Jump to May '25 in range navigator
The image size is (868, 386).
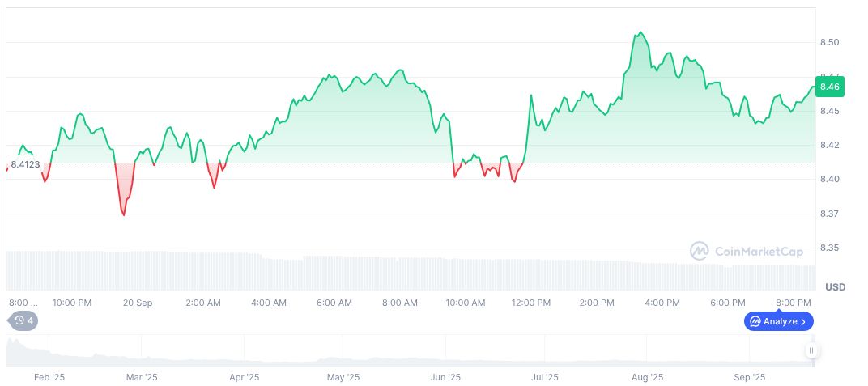tap(343, 377)
